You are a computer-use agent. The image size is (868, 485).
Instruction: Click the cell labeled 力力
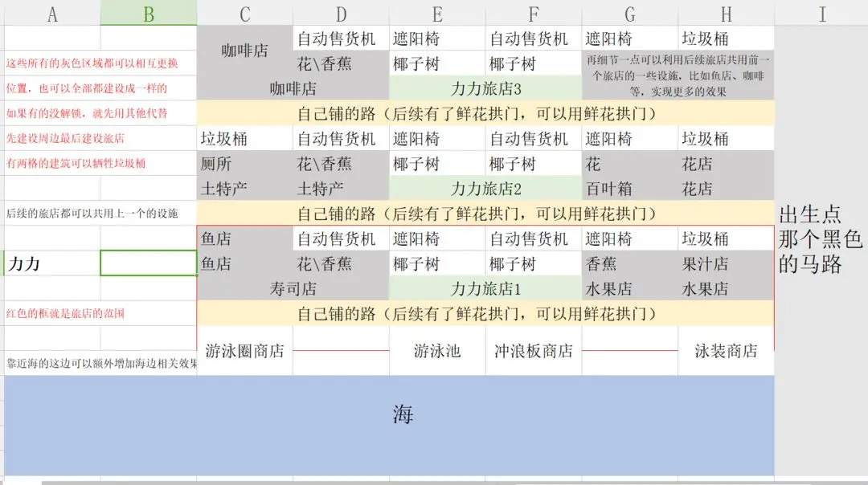tap(24, 263)
